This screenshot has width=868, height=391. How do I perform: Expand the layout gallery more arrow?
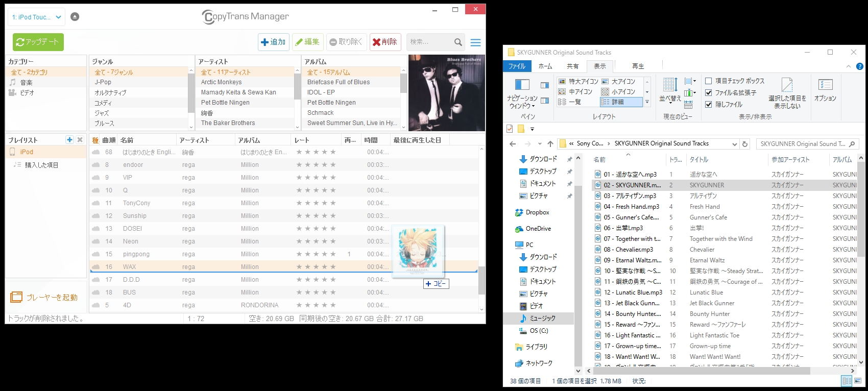[647, 102]
